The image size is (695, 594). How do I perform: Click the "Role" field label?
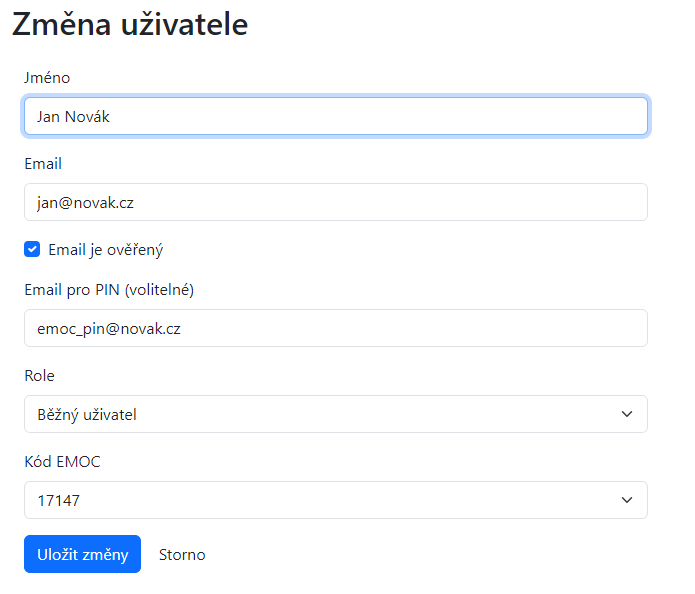[x=40, y=376]
